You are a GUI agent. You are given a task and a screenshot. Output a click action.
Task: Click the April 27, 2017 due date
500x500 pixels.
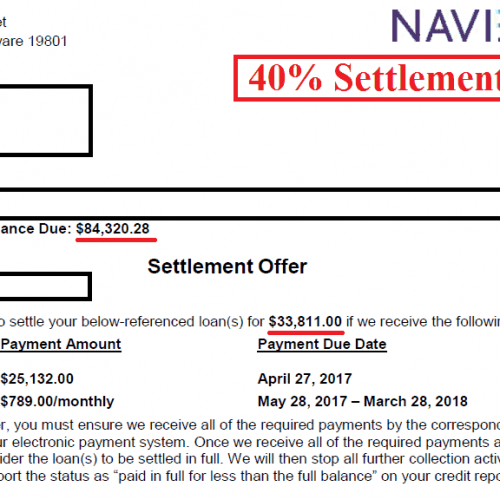click(x=305, y=379)
